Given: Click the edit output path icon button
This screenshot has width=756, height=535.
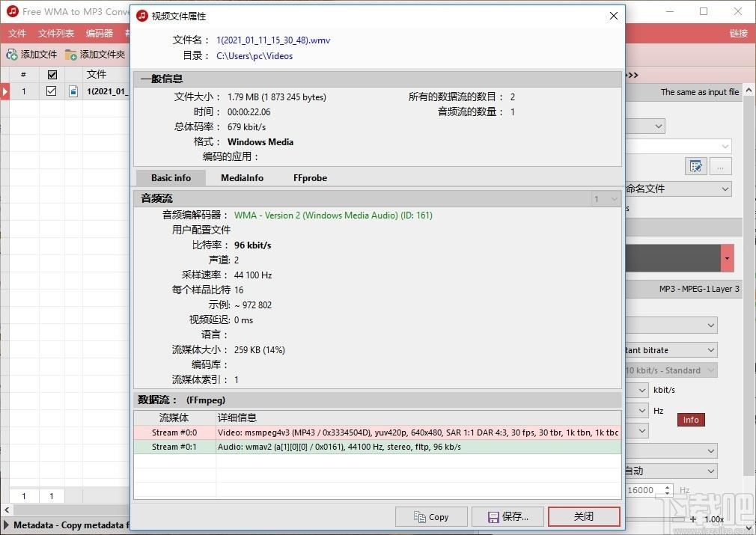Looking at the screenshot, I should point(695,166).
